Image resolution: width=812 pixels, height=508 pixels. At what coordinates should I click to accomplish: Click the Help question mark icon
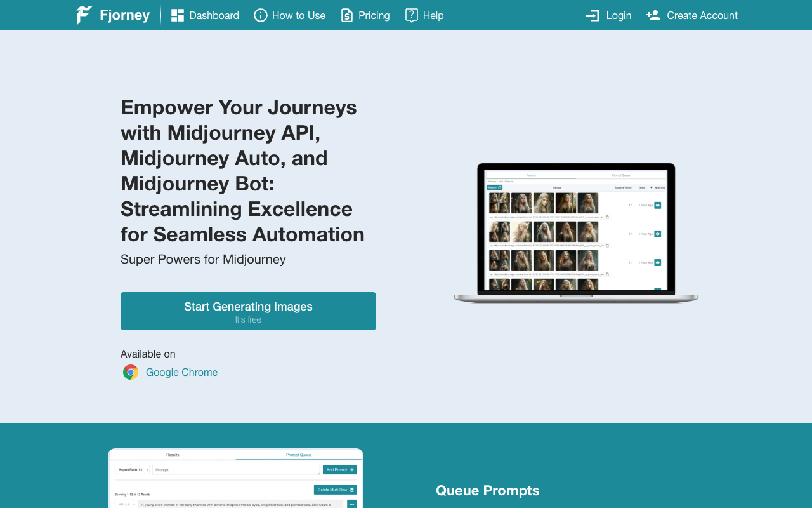coord(412,15)
